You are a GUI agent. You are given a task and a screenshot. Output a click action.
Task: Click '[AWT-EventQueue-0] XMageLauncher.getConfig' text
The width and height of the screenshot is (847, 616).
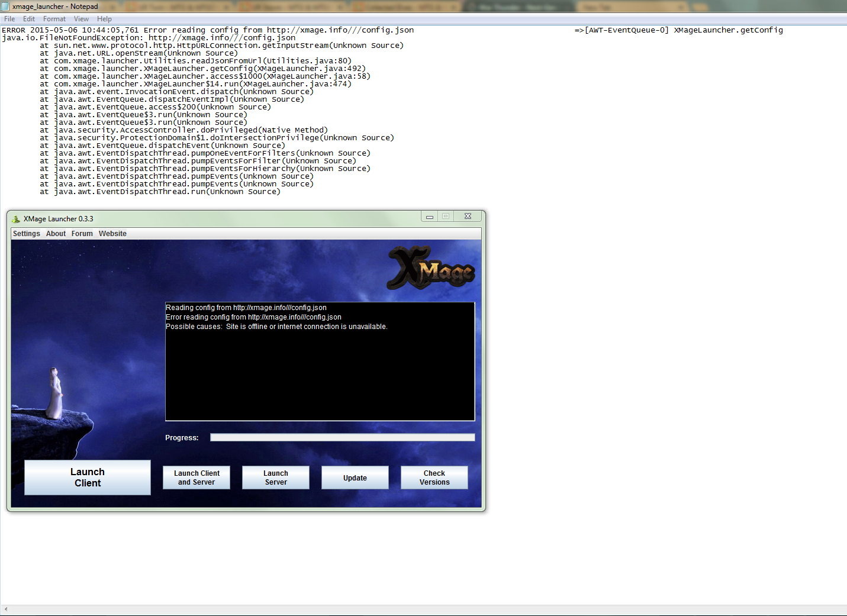[x=684, y=30]
